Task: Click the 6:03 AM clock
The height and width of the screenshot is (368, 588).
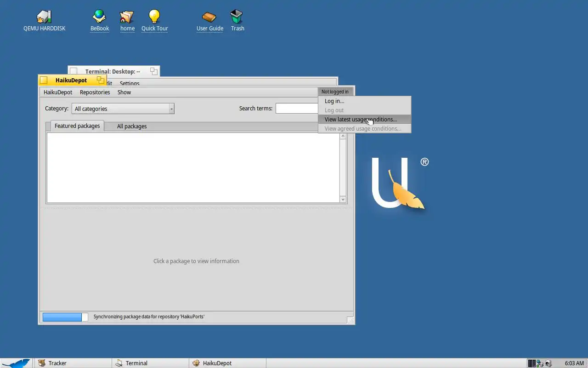Action: tap(574, 363)
